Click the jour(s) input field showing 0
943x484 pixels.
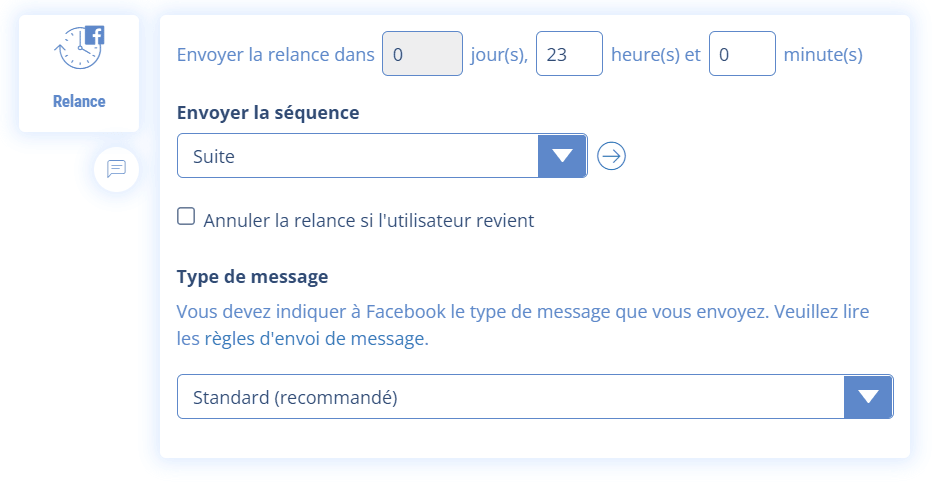tap(422, 54)
